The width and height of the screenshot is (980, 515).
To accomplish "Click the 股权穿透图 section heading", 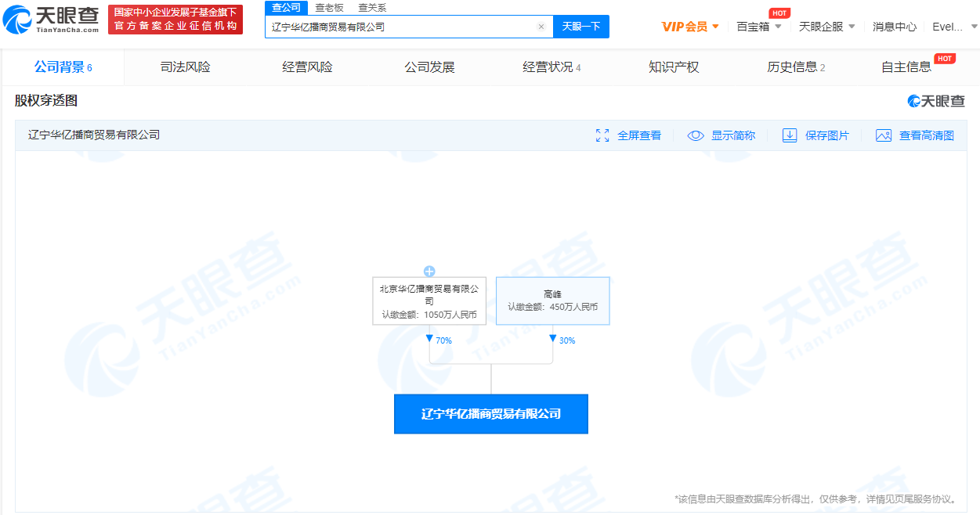I will [46, 101].
